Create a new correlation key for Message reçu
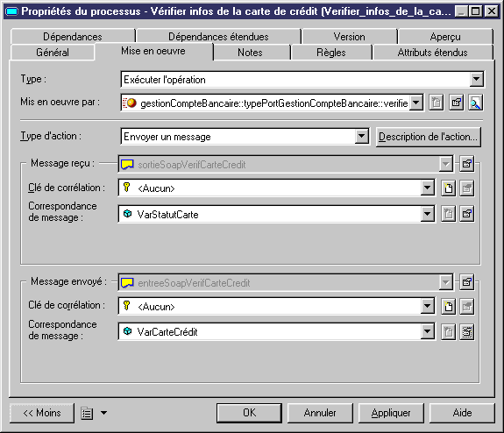The image size is (504, 433). pyautogui.click(x=449, y=188)
